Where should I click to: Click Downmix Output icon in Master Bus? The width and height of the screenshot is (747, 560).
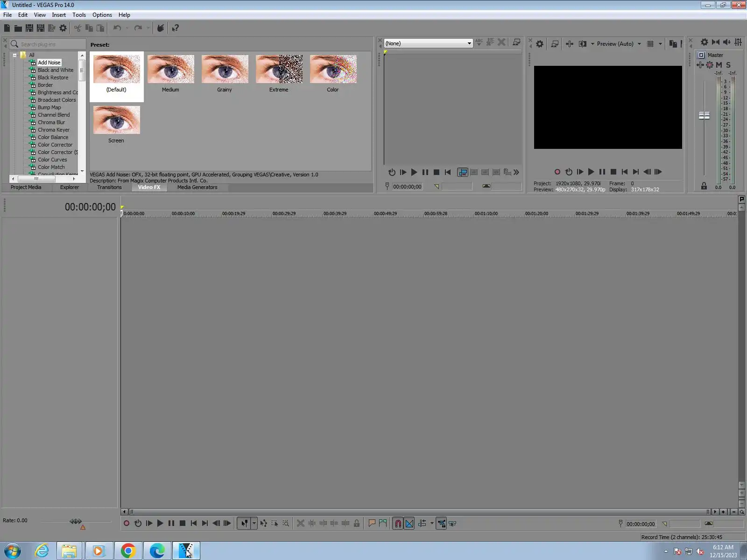point(715,42)
